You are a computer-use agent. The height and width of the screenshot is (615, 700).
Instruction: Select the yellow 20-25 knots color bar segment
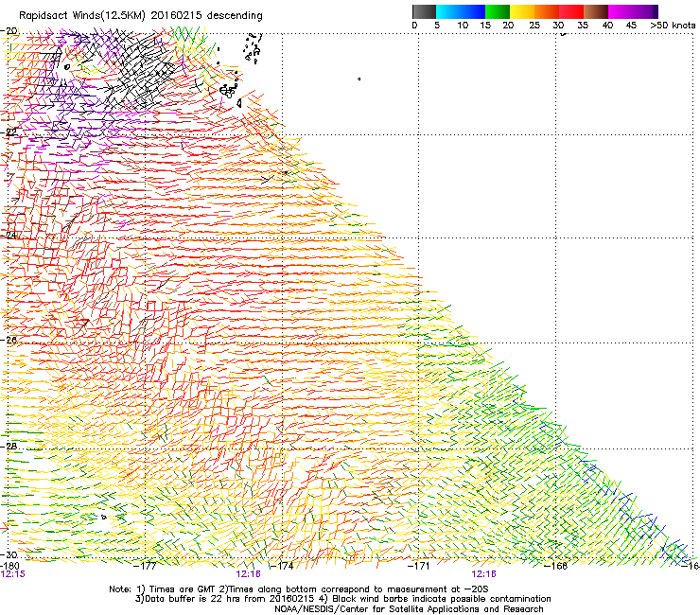(x=522, y=11)
